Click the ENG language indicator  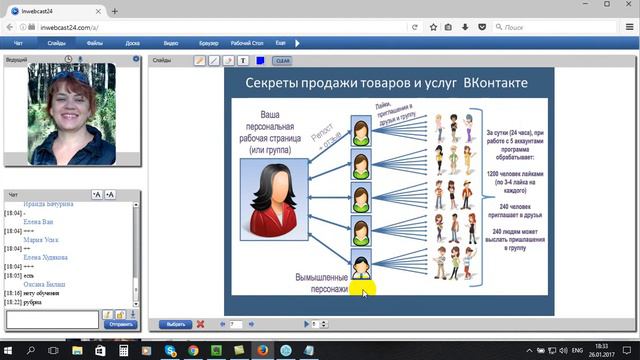click(x=577, y=351)
